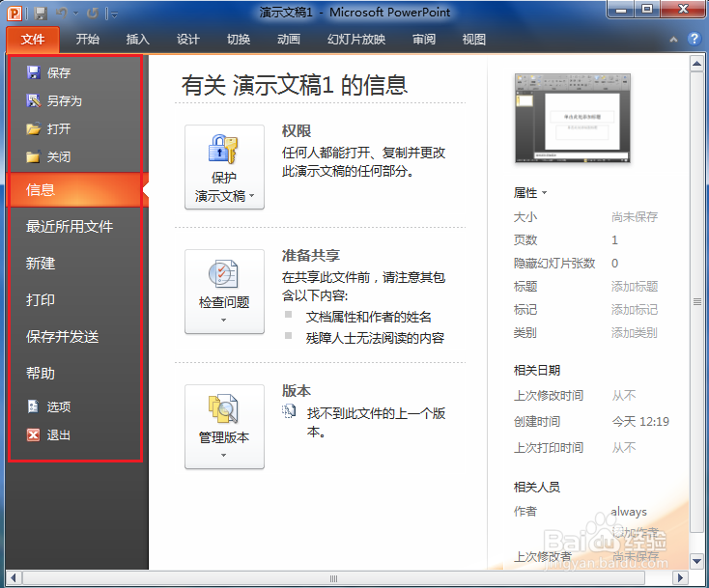Click the 残障人士无法阅读的内容 bullet item

coord(375,338)
